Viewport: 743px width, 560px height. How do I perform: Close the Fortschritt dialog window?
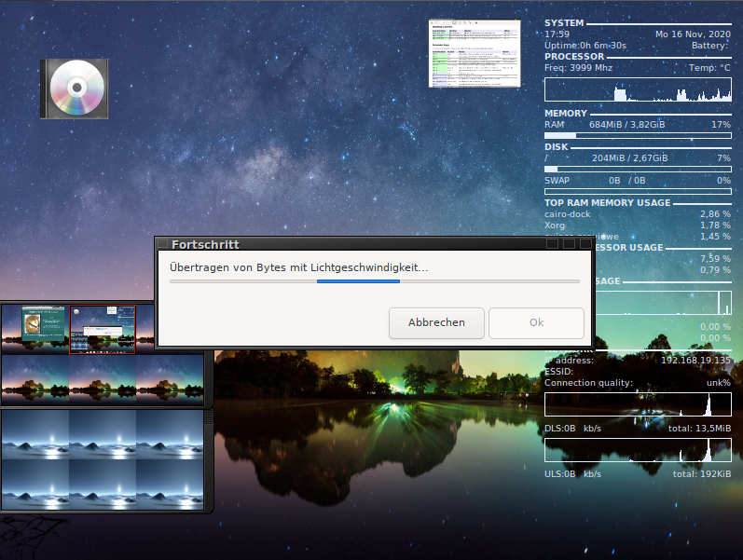pos(585,244)
